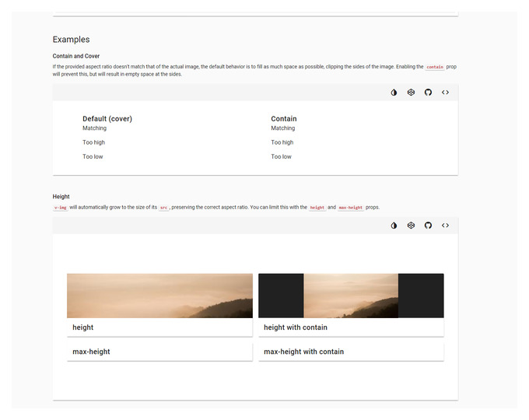Image resolution: width=529 pixels, height=420 pixels.
Task: Click the 'height' code chip in description
Action: (317, 208)
